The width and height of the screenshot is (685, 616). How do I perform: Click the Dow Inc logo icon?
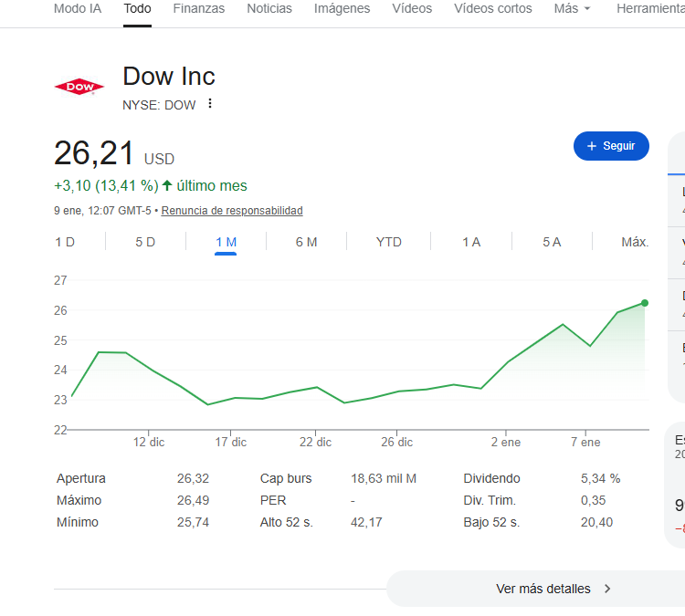pyautogui.click(x=79, y=87)
